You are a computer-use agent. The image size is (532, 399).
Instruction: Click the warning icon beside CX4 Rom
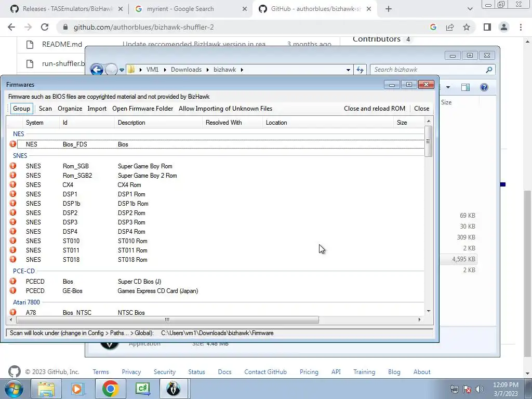(x=13, y=184)
